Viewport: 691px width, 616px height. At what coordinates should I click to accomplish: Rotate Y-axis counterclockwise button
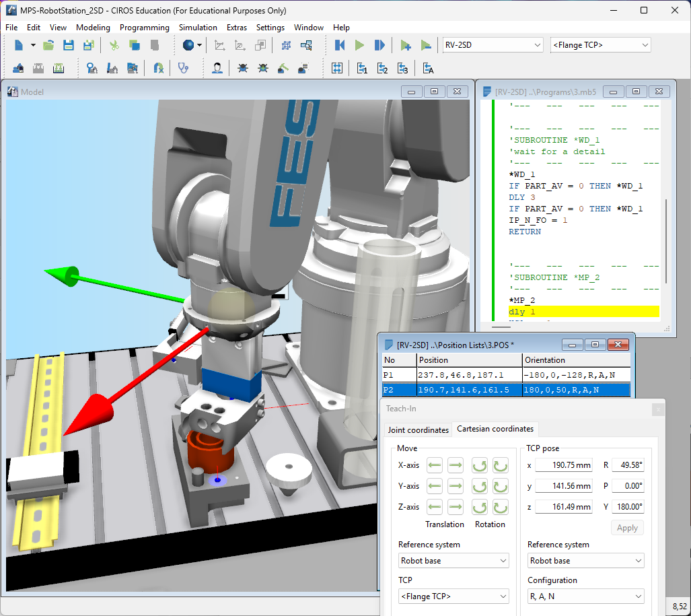coord(480,486)
